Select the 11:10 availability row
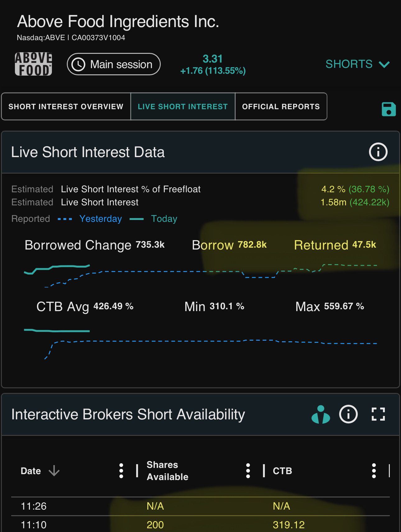Viewport: 401px width, 532px height. (200, 525)
